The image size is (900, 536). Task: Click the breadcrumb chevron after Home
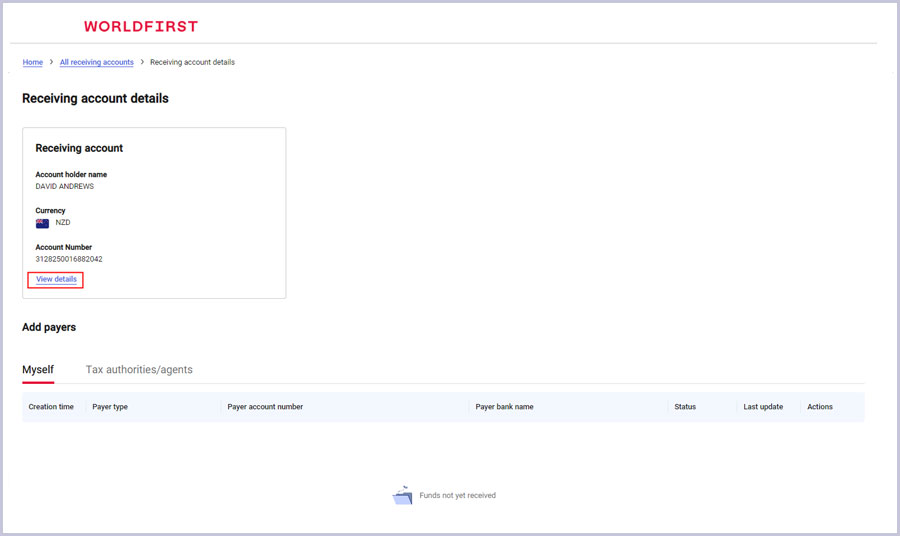pyautogui.click(x=51, y=62)
